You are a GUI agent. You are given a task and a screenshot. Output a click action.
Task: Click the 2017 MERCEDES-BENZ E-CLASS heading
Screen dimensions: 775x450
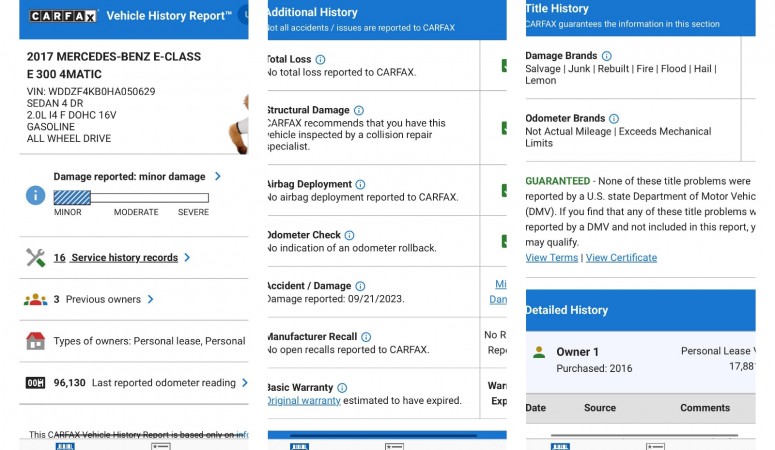click(114, 57)
